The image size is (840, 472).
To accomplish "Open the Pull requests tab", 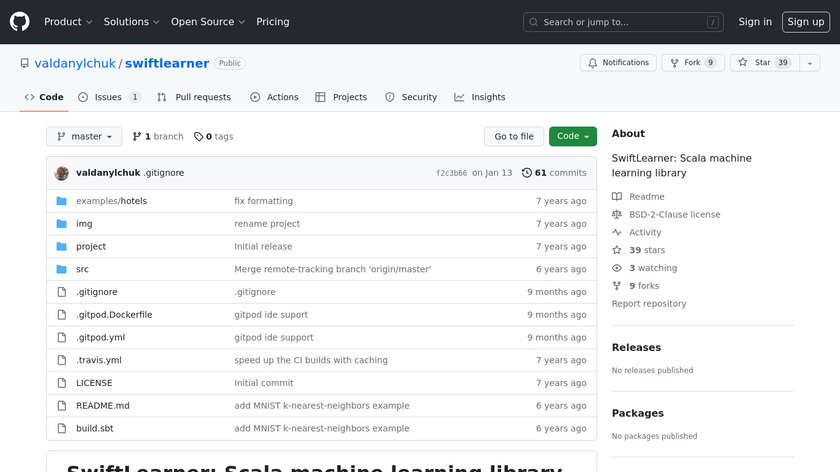I will click(194, 97).
